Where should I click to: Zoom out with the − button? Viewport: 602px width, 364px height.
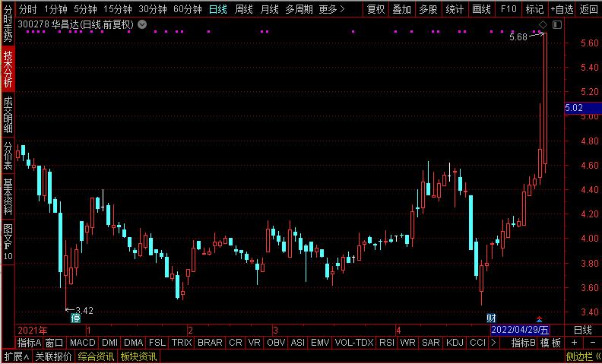(x=593, y=343)
